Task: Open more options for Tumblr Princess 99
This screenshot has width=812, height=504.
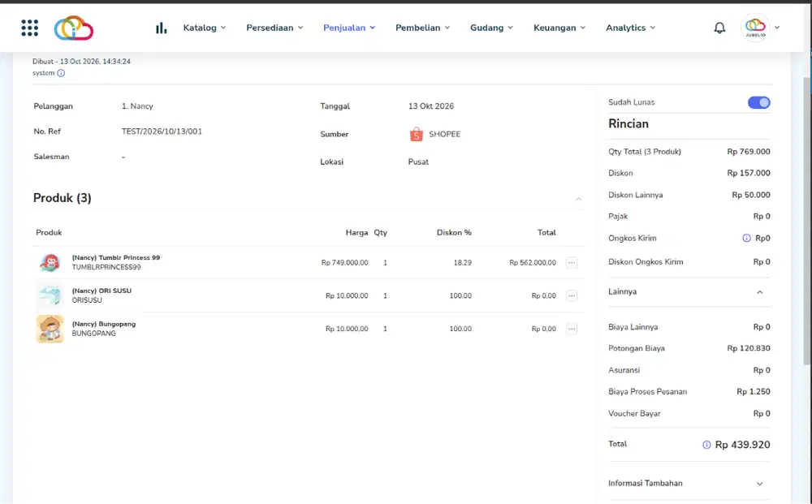Action: click(571, 263)
